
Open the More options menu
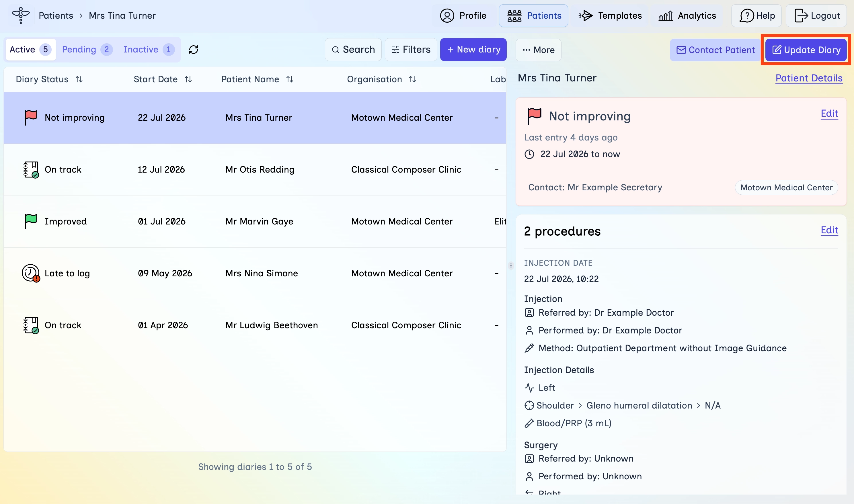tap(539, 50)
